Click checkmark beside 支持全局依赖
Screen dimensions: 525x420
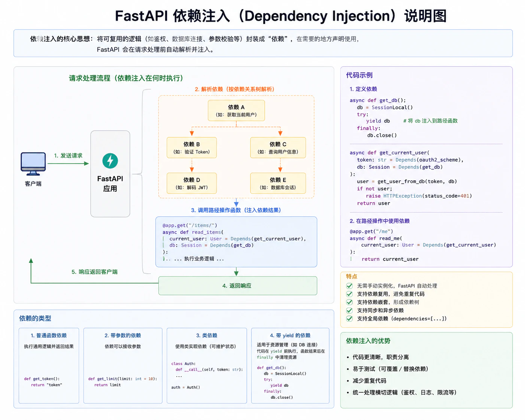(349, 319)
